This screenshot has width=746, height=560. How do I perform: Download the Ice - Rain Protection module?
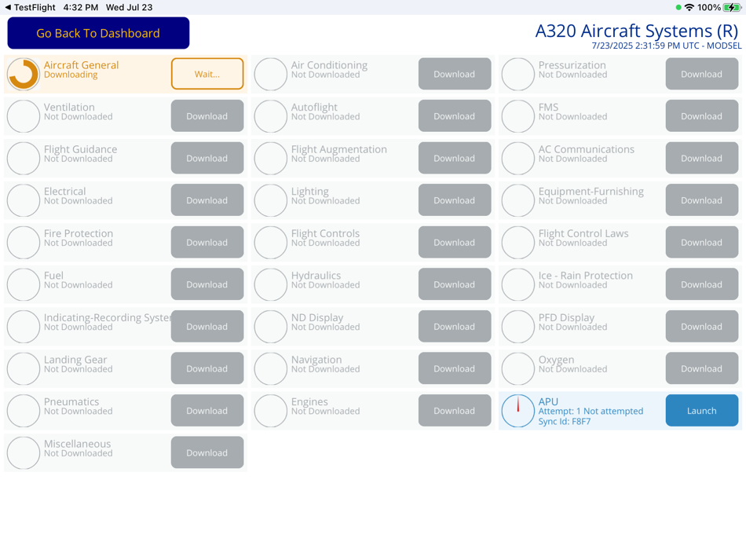coord(702,284)
